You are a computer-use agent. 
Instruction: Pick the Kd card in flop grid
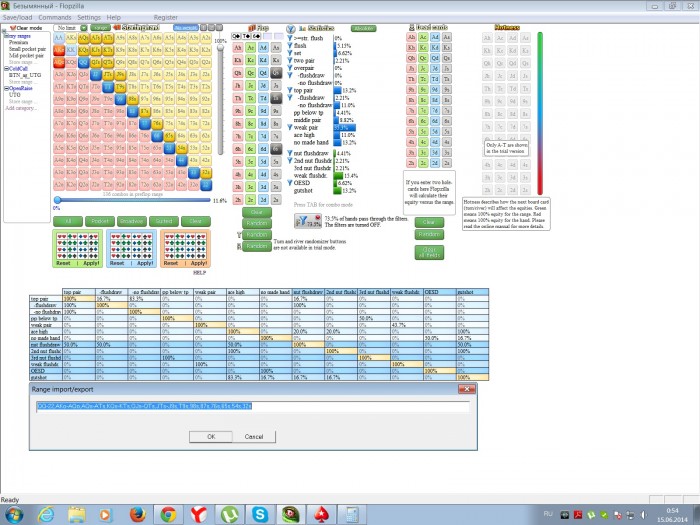coord(263,60)
